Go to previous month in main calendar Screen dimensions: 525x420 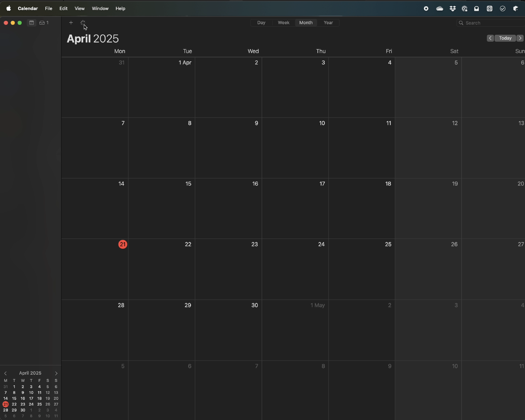(490, 38)
